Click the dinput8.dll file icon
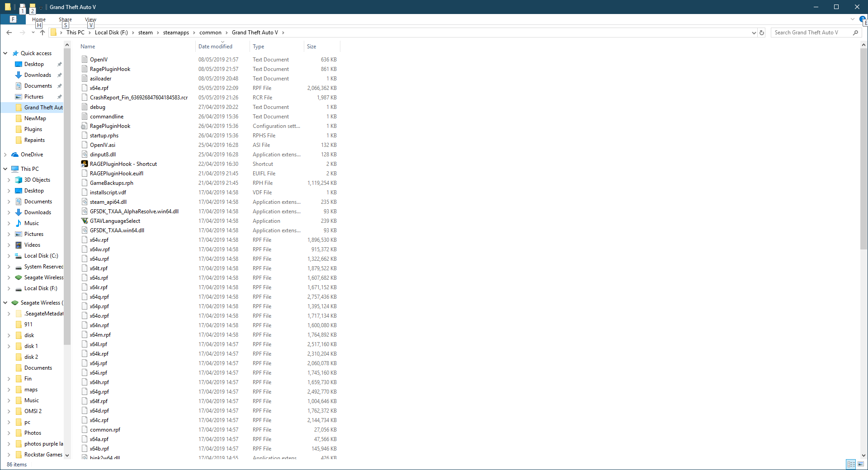The height and width of the screenshot is (470, 868). (x=85, y=155)
